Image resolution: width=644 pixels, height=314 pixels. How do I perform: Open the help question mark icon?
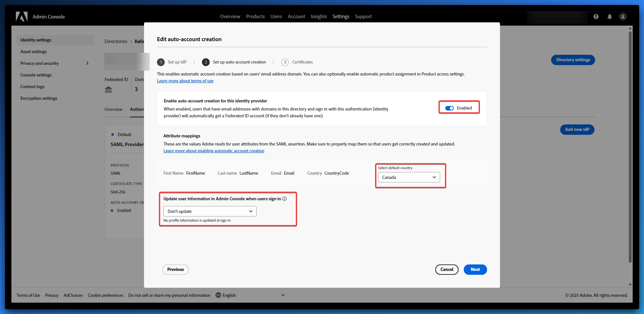click(x=596, y=17)
